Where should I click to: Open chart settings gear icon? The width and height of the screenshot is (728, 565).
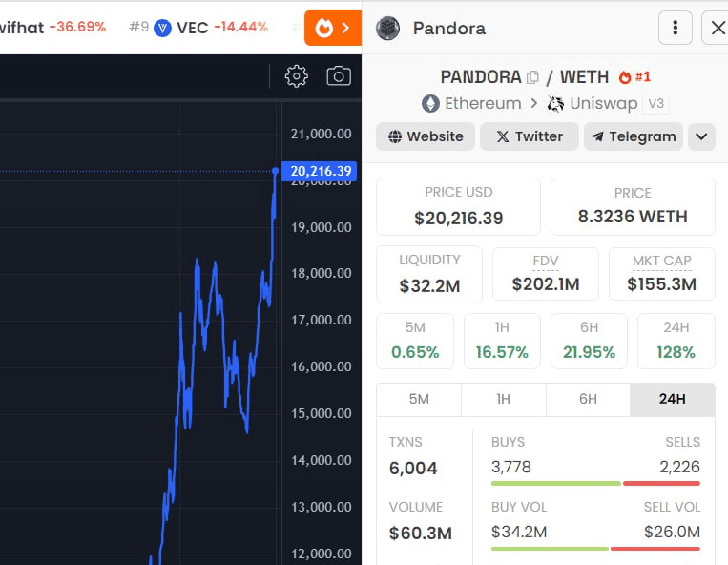(297, 76)
